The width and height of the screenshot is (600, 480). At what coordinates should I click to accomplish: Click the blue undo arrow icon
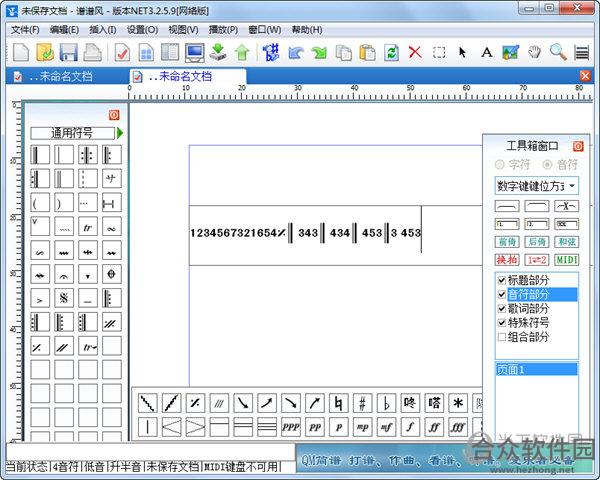296,52
